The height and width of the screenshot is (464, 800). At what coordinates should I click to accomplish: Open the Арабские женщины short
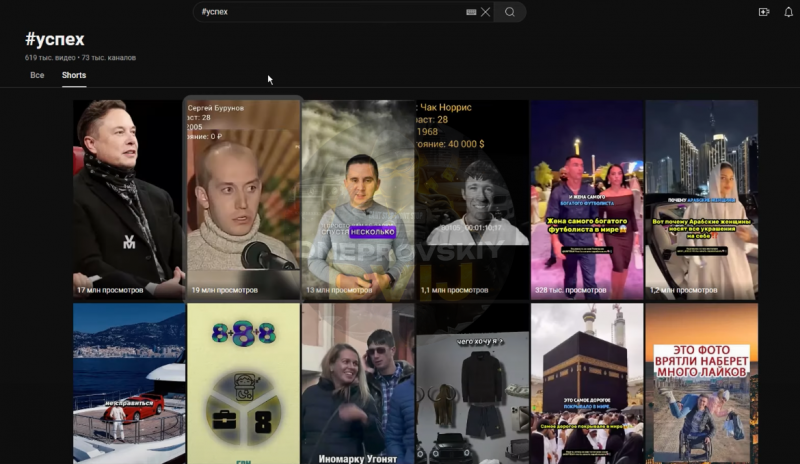[701, 199]
